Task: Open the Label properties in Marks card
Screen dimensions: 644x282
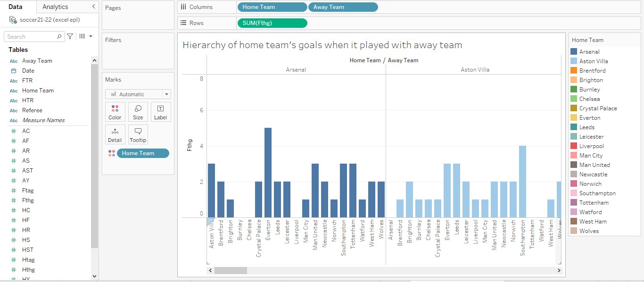Action: tap(161, 112)
